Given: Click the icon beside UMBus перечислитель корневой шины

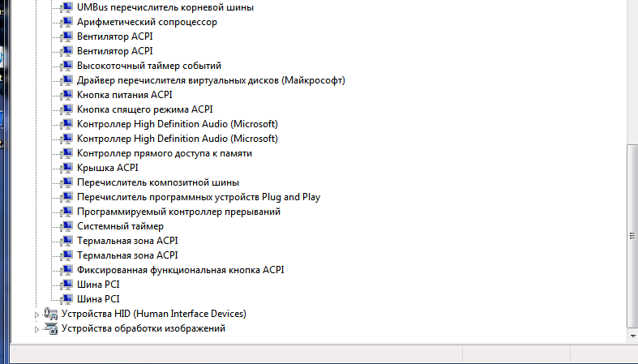Looking at the screenshot, I should tap(67, 7).
